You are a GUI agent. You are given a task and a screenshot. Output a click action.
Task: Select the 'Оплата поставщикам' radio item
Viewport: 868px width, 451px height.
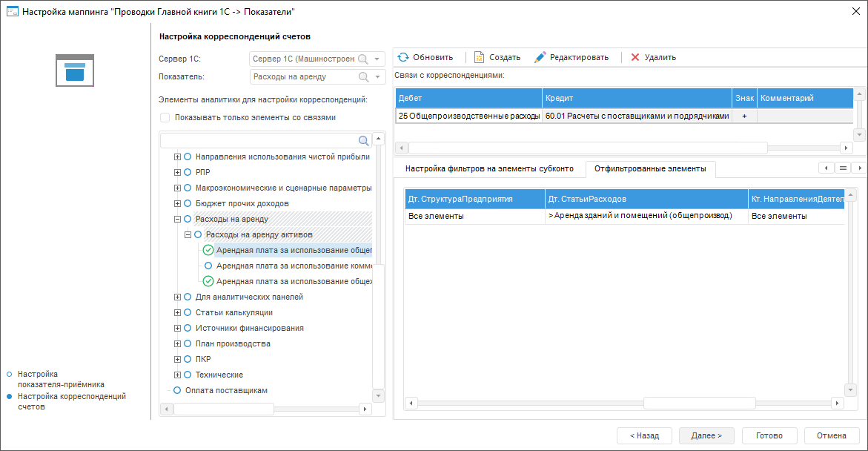[x=177, y=390]
